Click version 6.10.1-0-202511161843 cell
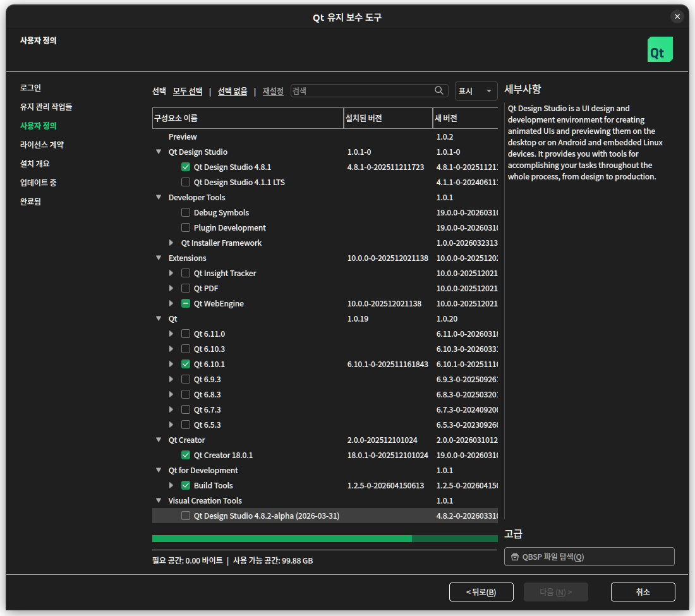695x616 pixels. click(x=388, y=364)
